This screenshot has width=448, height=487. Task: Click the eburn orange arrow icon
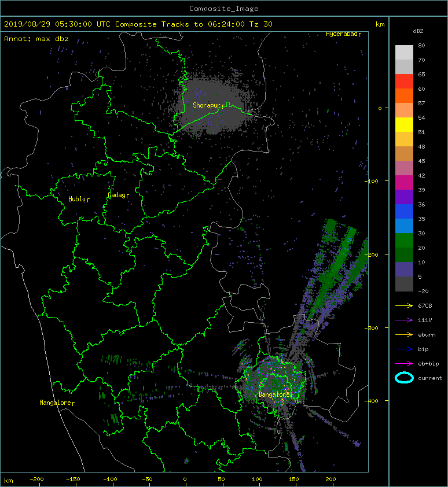click(x=404, y=334)
